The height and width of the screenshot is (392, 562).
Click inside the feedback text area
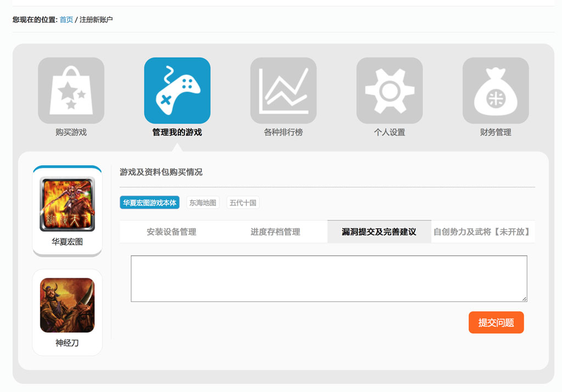329,278
